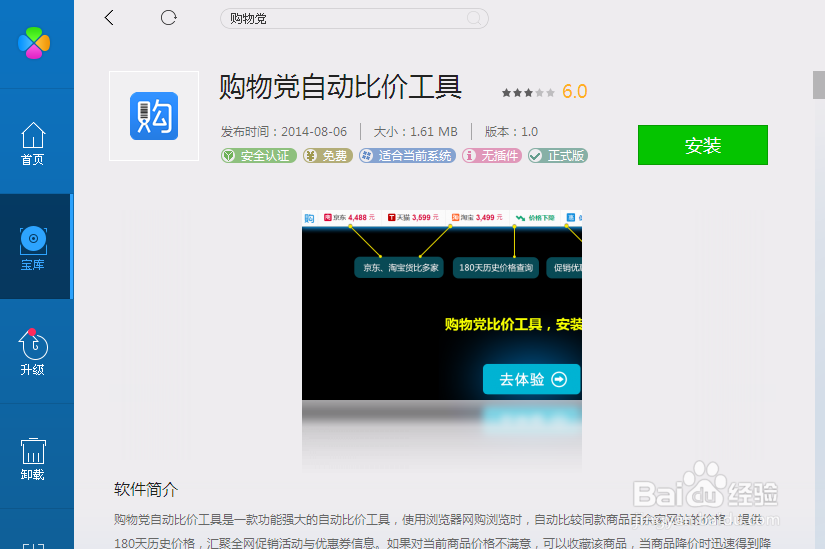Click the 京东、淘宝货比多家 label in preview
The image size is (825, 549).
pos(399,267)
